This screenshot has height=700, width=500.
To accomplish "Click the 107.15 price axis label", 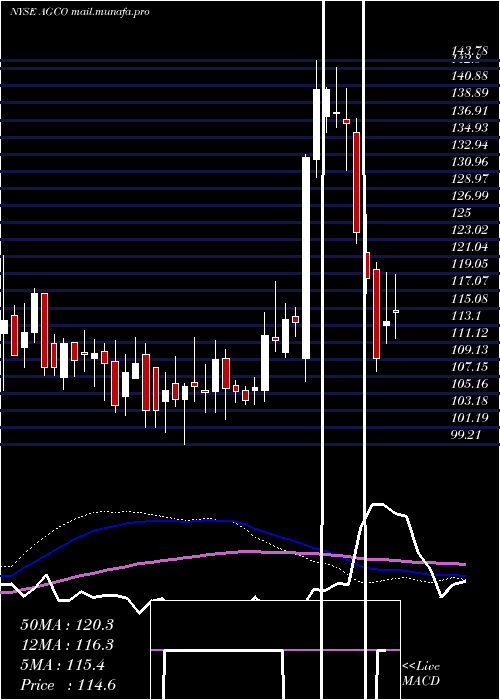I will click(x=469, y=366).
